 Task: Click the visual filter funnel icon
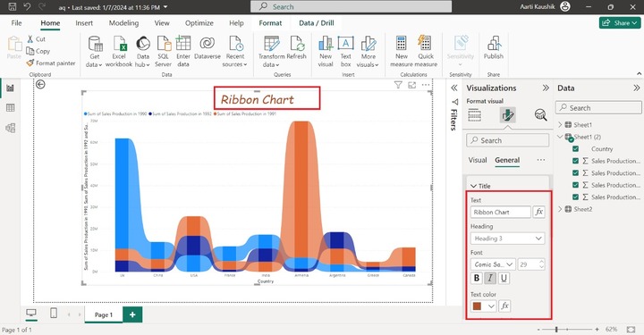point(398,85)
